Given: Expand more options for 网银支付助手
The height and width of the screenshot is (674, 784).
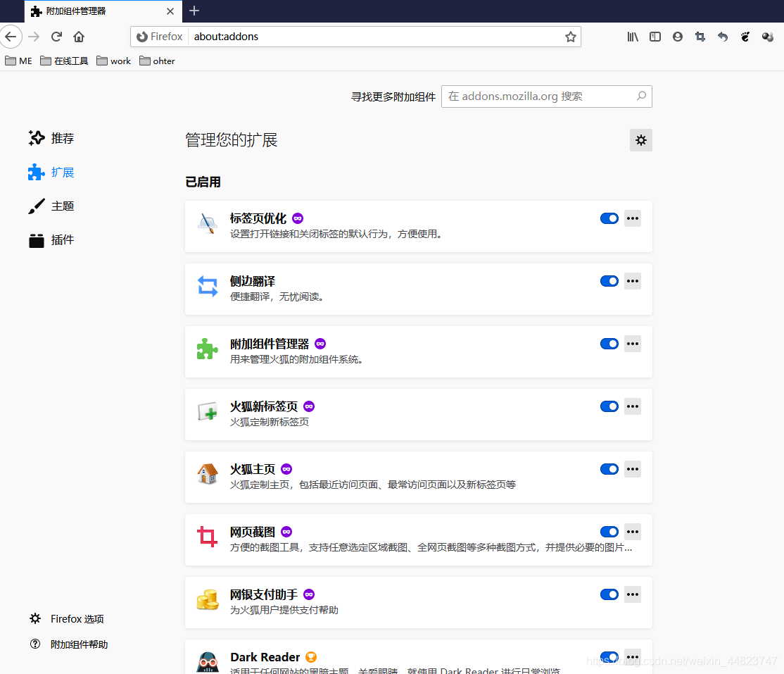Looking at the screenshot, I should click(x=633, y=594).
